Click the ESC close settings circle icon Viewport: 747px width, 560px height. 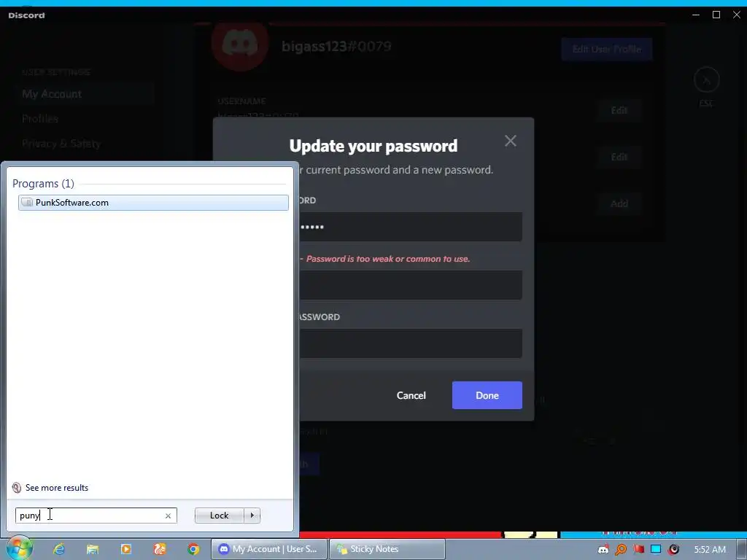706,80
